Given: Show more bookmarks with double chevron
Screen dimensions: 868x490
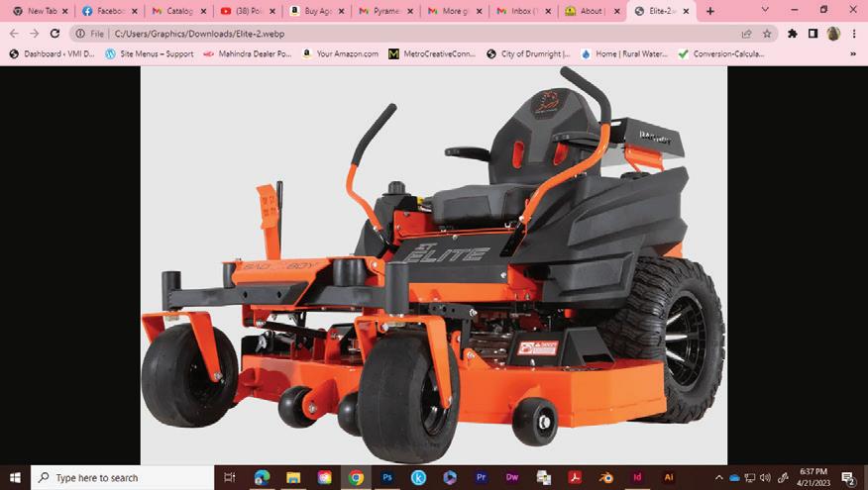Looking at the screenshot, I should [853, 53].
